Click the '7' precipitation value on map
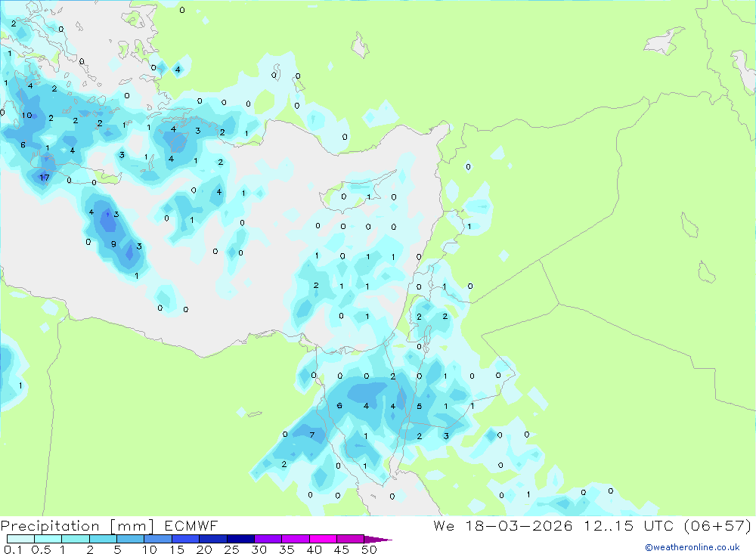Screen dimensions: 756x554 (x=312, y=435)
